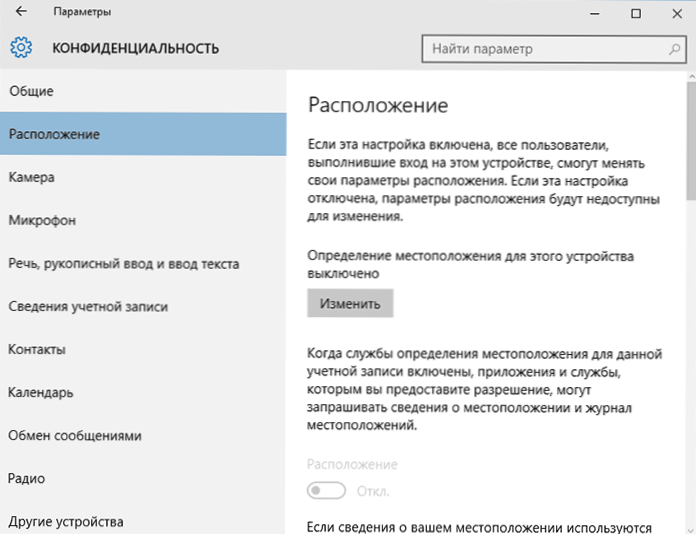Open Обмен сообщениями section
Viewport: 696px width, 534px height.
[x=143, y=435]
